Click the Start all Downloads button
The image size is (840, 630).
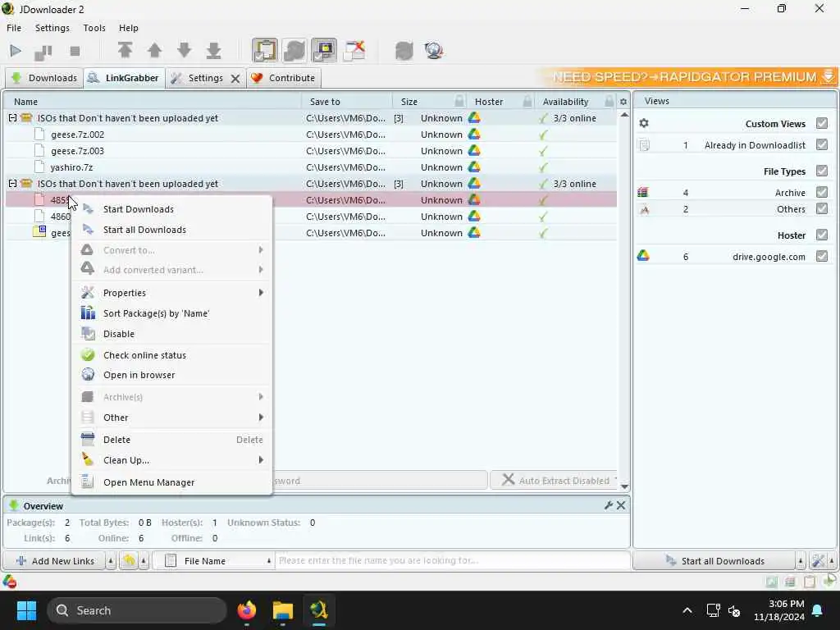pos(714,561)
